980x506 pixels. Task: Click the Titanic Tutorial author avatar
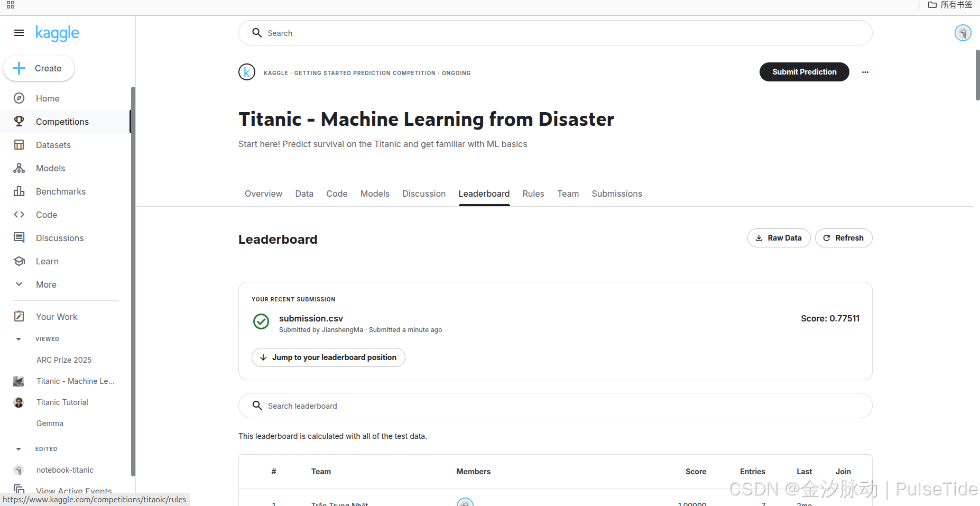click(19, 402)
